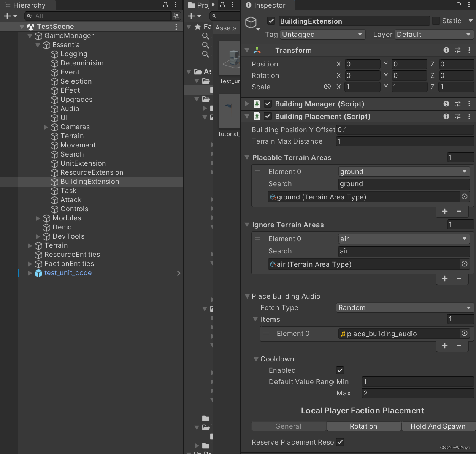This screenshot has height=454, width=476.
Task: Click plus to add a Placable Terrain Area element
Action: pyautogui.click(x=444, y=211)
